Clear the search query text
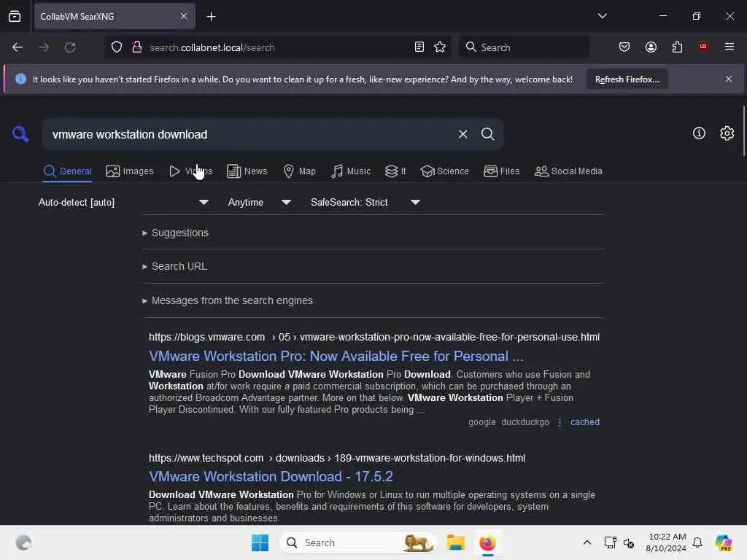Viewport: 747px width, 560px height. coord(462,134)
